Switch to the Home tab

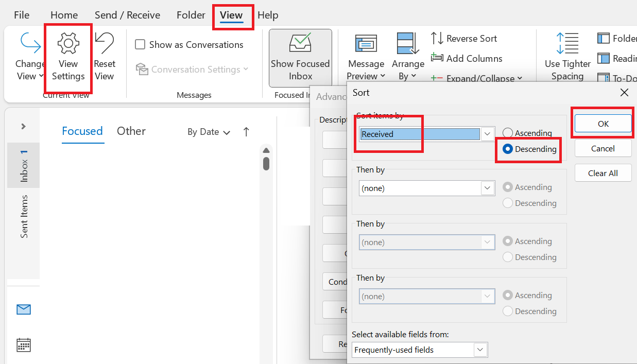pyautogui.click(x=64, y=15)
